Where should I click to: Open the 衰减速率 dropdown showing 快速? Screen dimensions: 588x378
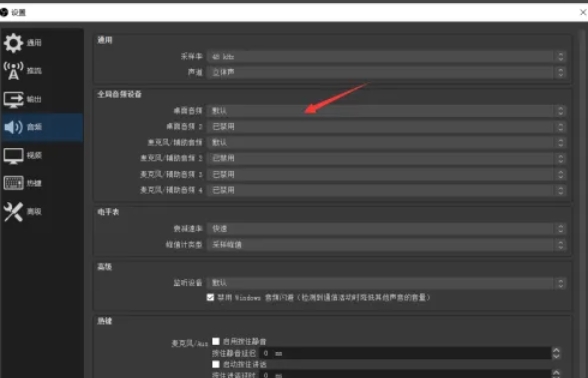point(386,229)
